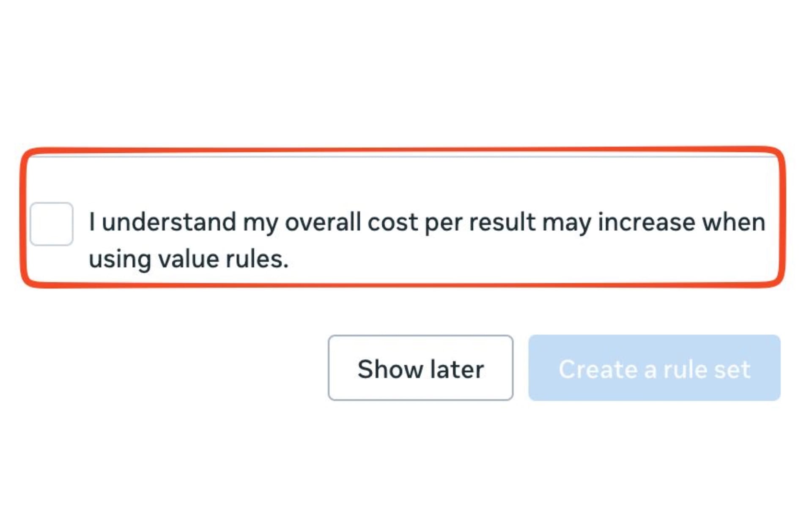Image resolution: width=812 pixels, height=508 pixels.
Task: Click the empty checkbox inside the red outline
Action: (52, 224)
